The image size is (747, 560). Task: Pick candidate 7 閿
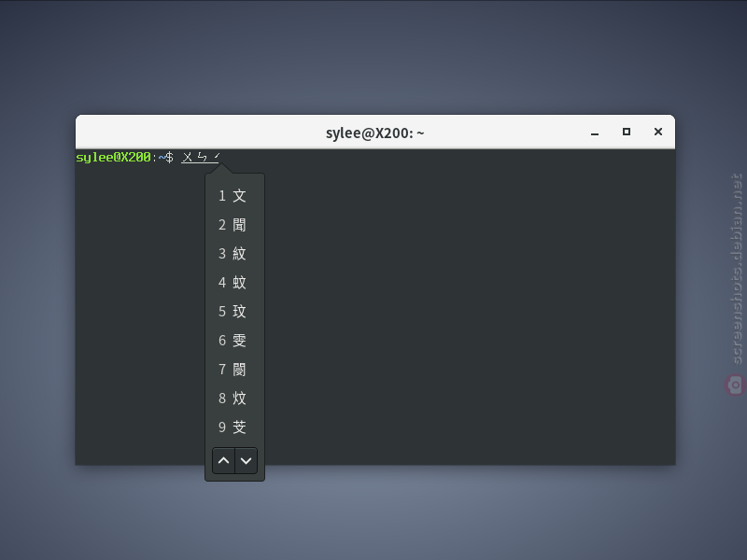pyautogui.click(x=234, y=370)
